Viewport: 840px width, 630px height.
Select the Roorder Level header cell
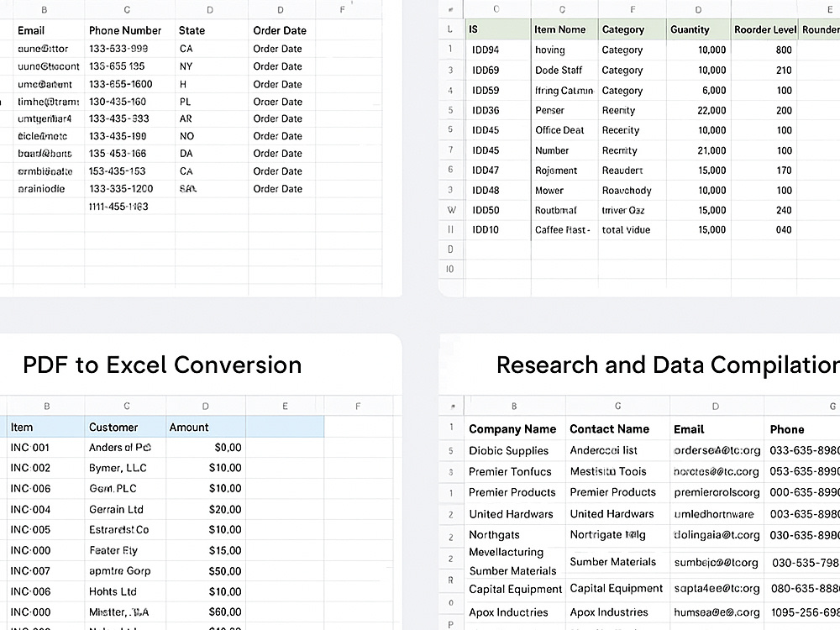tap(764, 29)
